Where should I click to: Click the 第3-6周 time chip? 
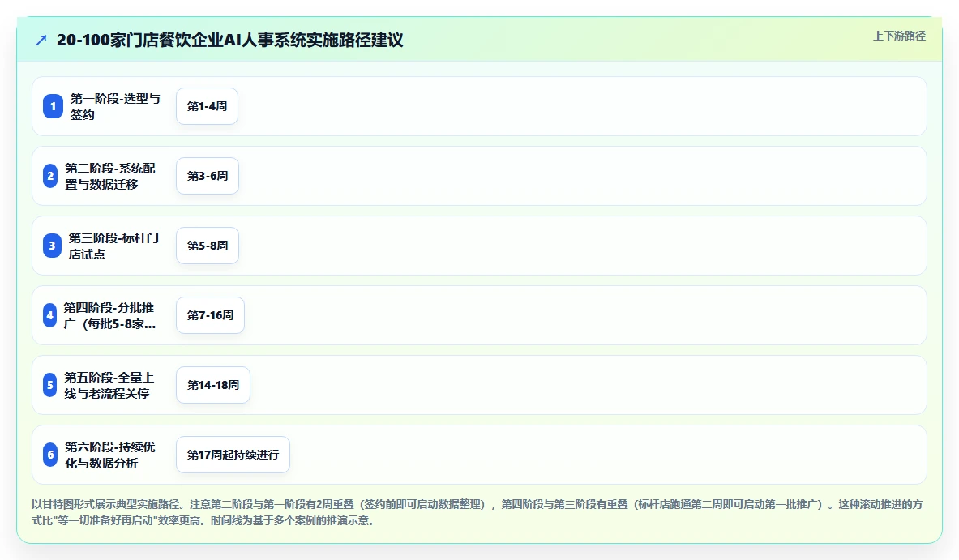[208, 176]
